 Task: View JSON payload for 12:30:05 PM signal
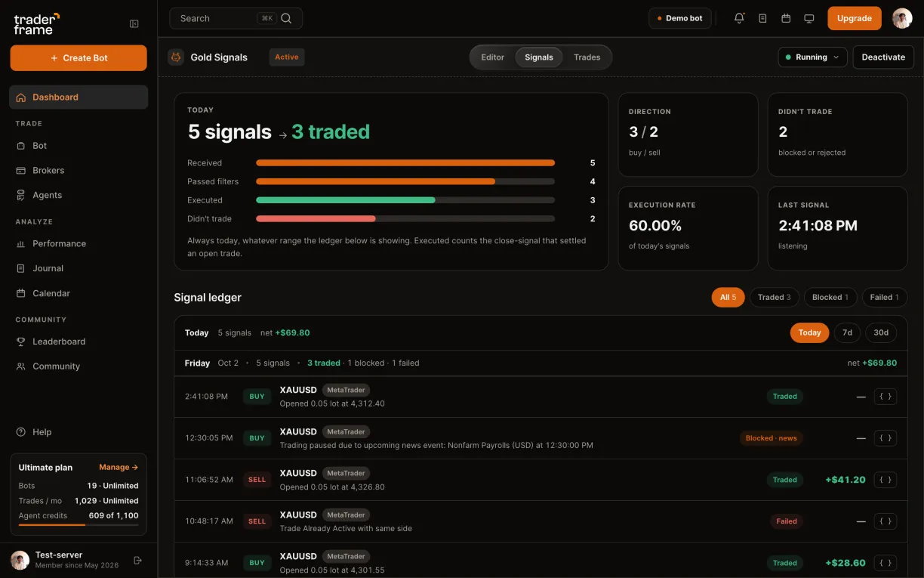(885, 437)
